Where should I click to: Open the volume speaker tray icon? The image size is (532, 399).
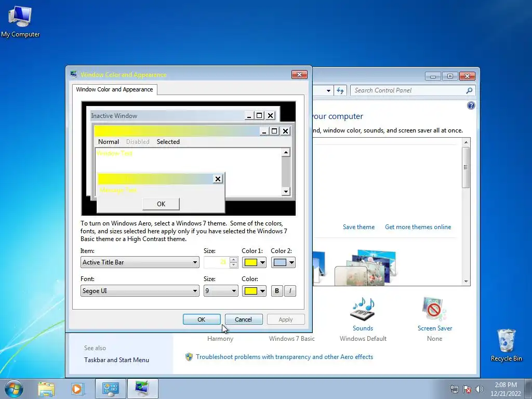pyautogui.click(x=479, y=389)
